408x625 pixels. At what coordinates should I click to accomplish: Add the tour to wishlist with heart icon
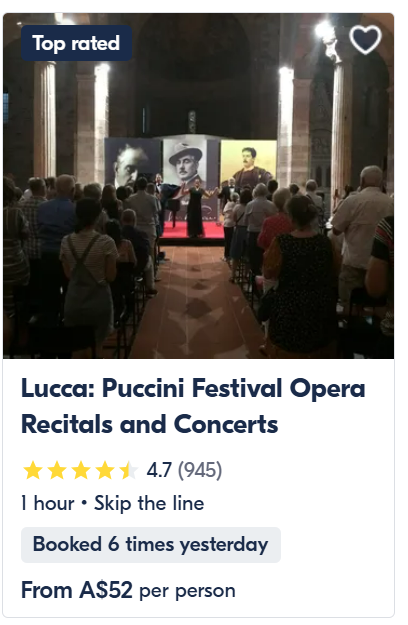click(365, 39)
